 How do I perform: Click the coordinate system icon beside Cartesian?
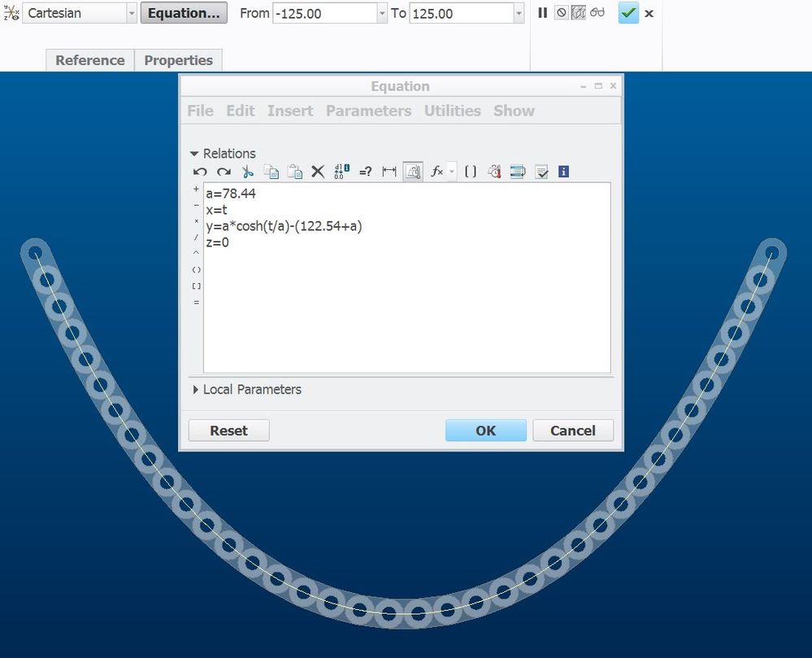point(11,14)
